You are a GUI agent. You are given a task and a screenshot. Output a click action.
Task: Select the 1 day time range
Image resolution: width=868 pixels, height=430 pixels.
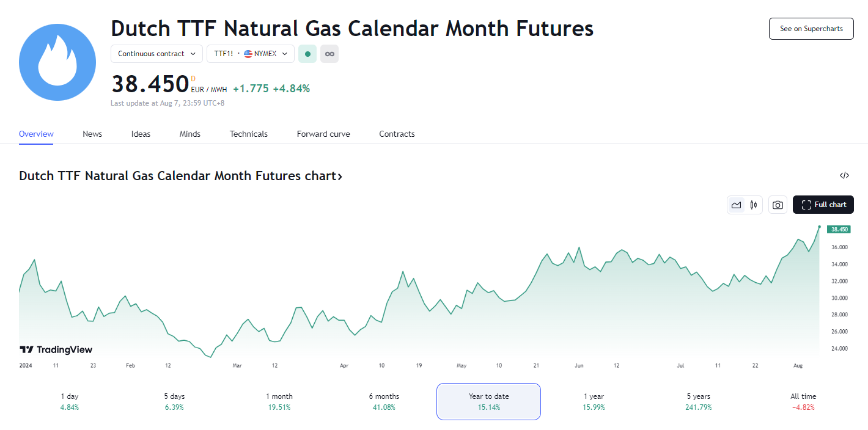click(70, 401)
